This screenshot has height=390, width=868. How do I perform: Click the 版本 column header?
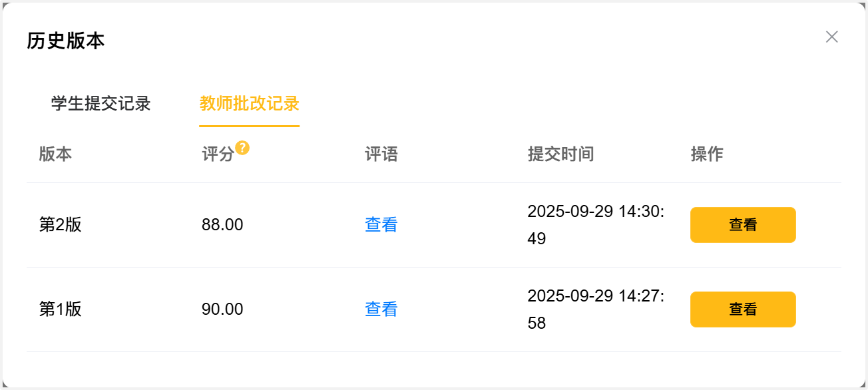(x=55, y=154)
